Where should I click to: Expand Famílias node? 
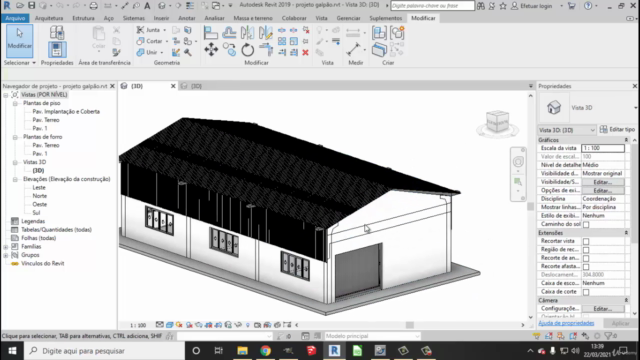click(x=6, y=247)
